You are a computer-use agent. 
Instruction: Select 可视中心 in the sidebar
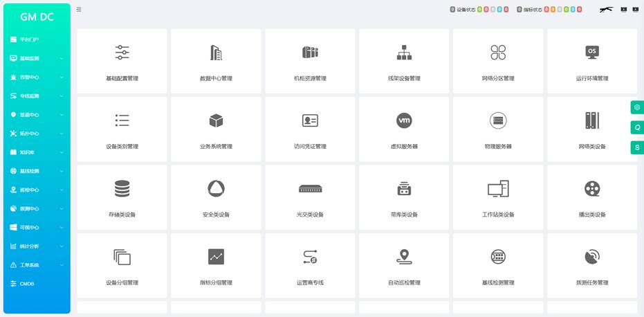click(x=37, y=228)
